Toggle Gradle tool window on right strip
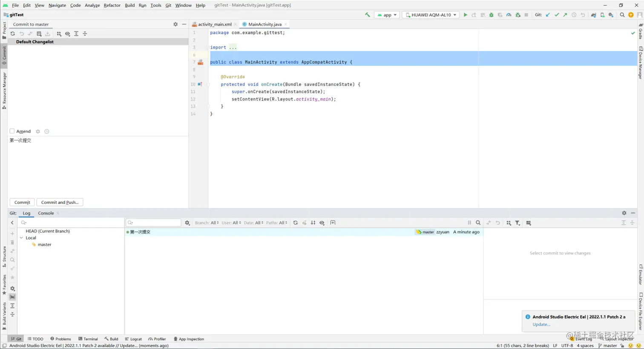This screenshot has height=349, width=644. pyautogui.click(x=640, y=31)
